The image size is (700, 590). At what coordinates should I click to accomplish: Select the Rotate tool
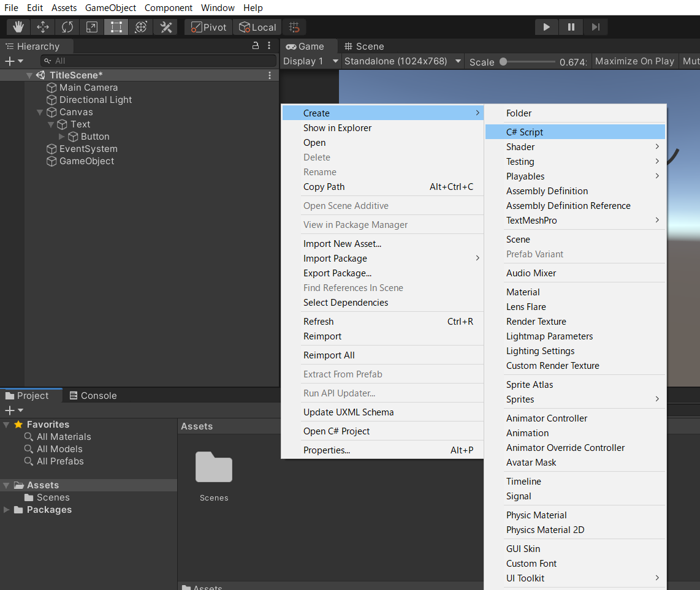(x=67, y=27)
